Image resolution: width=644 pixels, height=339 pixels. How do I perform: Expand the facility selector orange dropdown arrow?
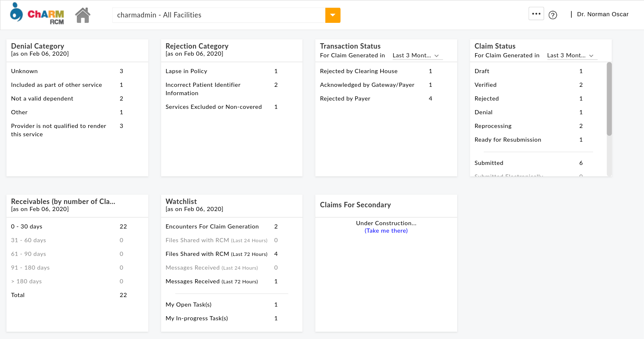(x=333, y=15)
